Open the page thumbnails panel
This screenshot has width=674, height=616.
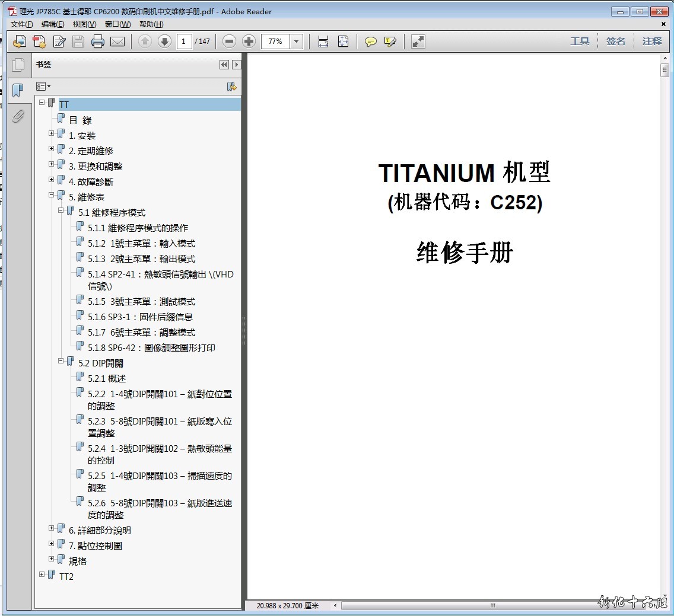18,65
